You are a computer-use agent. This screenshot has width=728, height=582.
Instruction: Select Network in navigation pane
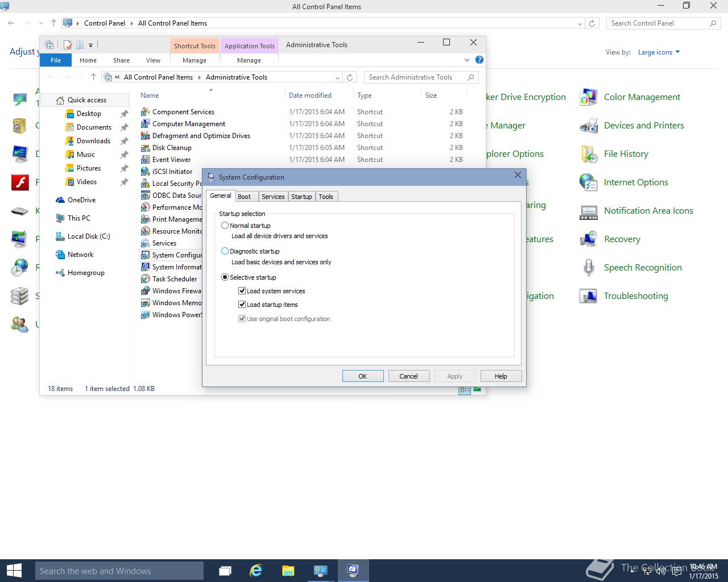coord(80,255)
